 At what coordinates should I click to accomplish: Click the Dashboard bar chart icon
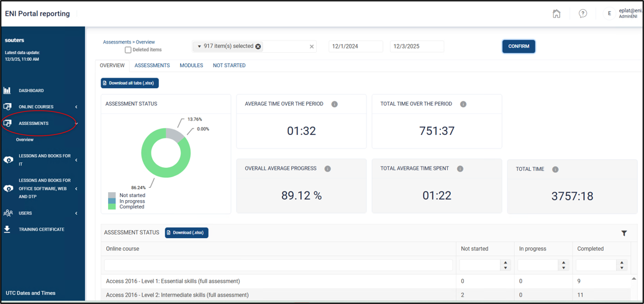coord(7,91)
